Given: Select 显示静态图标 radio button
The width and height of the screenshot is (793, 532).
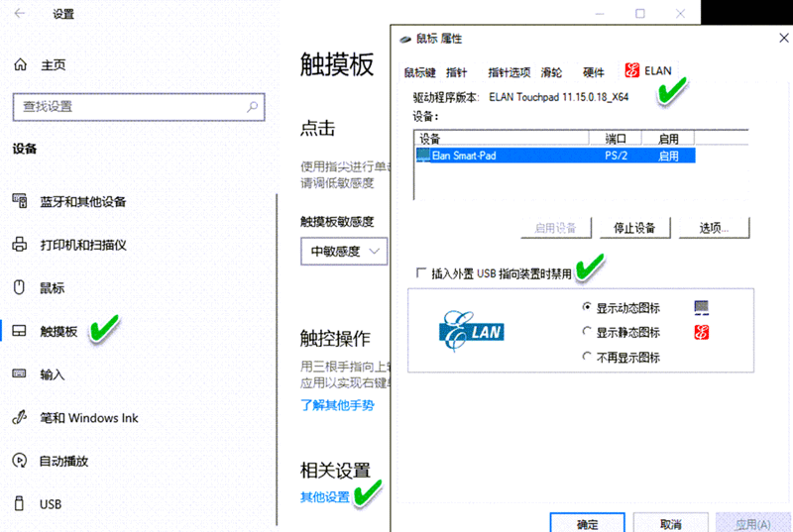Looking at the screenshot, I should 587,332.
